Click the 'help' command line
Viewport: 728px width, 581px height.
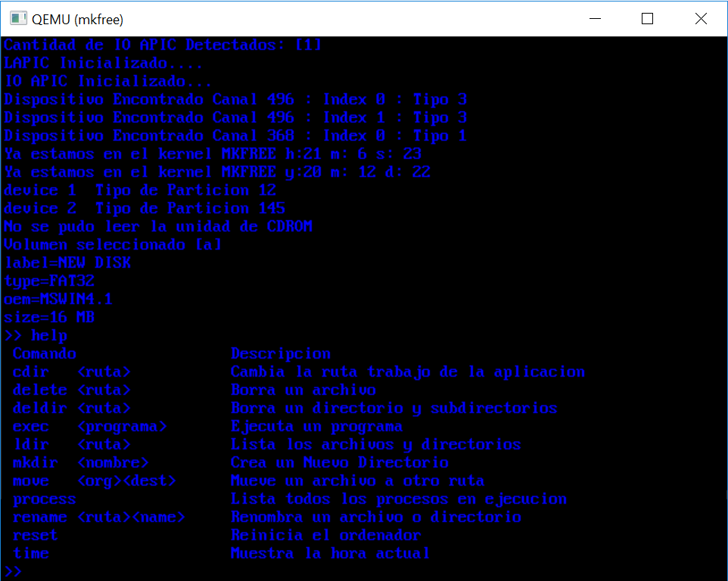pos(36,335)
